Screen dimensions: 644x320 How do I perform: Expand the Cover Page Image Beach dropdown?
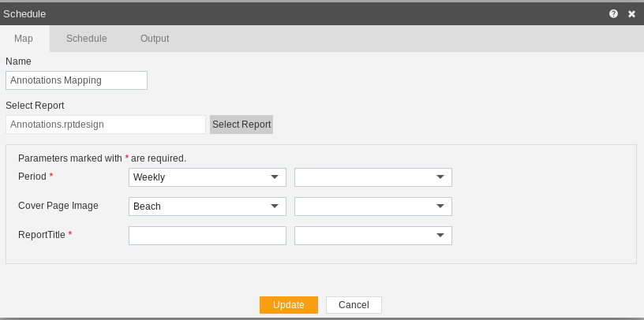tap(208, 207)
